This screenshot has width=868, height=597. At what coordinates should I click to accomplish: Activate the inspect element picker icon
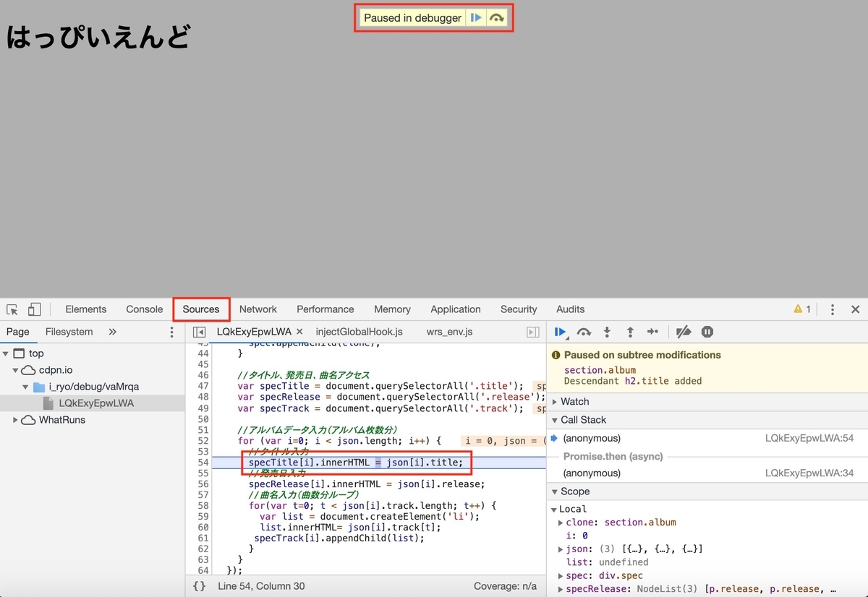[x=12, y=309]
